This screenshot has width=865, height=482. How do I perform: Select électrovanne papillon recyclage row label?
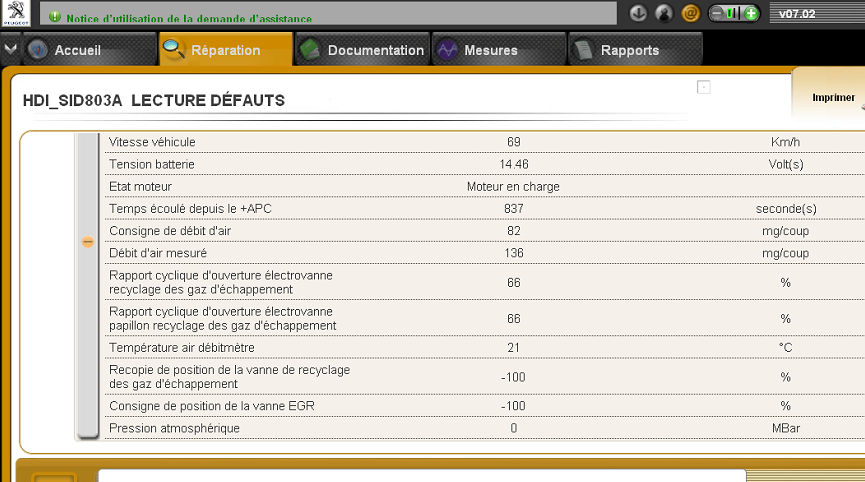[223, 319]
